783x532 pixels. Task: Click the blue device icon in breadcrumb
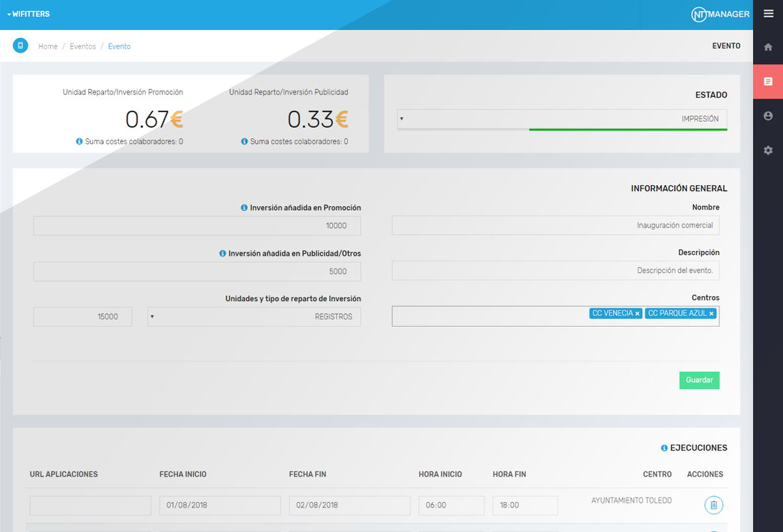click(20, 46)
